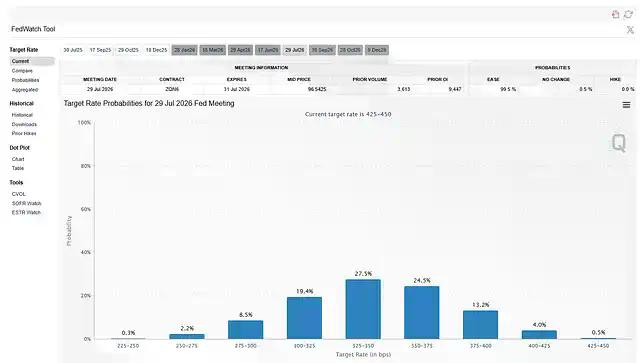The height and width of the screenshot is (363, 640).
Task: Click the meeting date cell '29 Jul 2026'
Action: 100,89
